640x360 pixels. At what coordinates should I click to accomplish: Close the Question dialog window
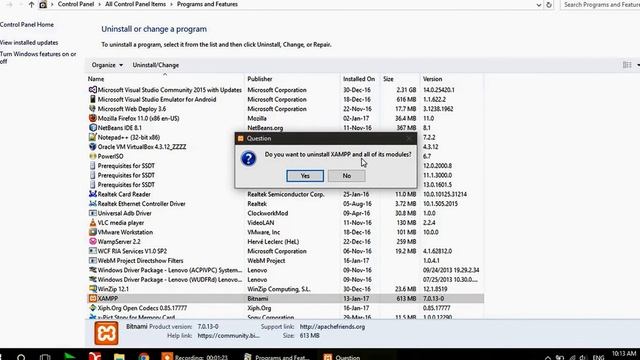[x=409, y=138]
